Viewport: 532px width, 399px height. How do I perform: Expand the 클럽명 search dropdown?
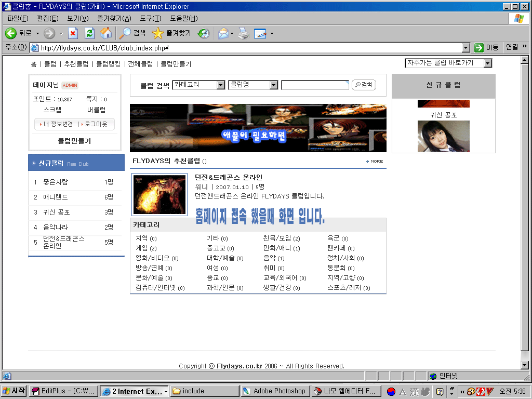[x=273, y=85]
